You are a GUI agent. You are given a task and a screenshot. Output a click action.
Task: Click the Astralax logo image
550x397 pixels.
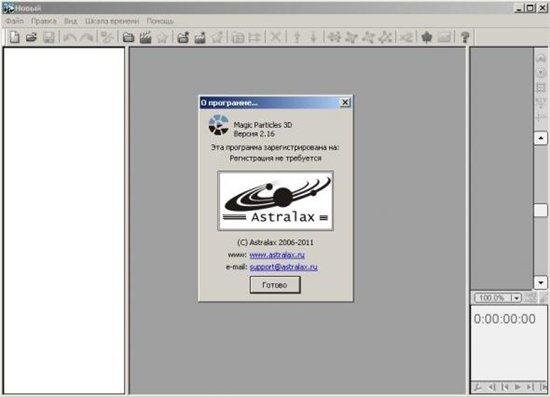[x=275, y=201]
